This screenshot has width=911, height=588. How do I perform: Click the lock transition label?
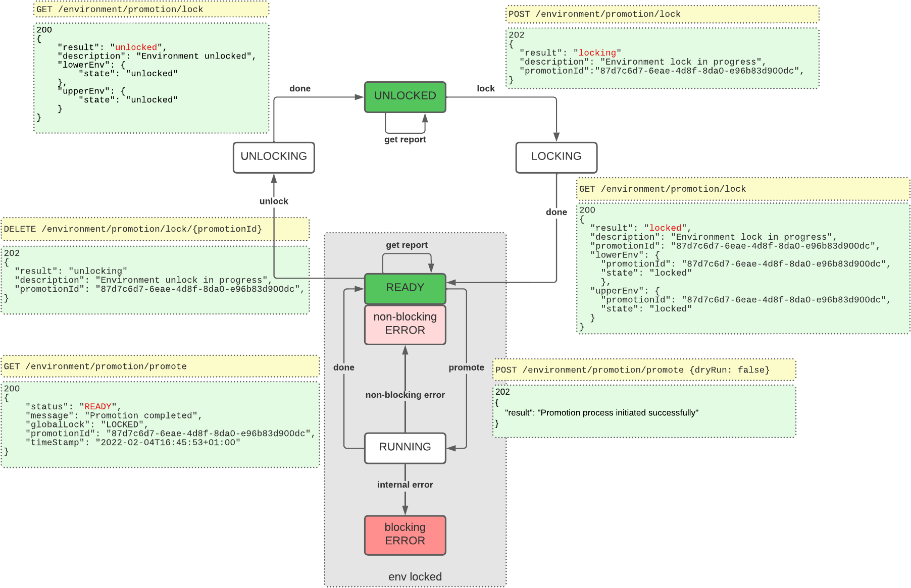click(x=485, y=88)
